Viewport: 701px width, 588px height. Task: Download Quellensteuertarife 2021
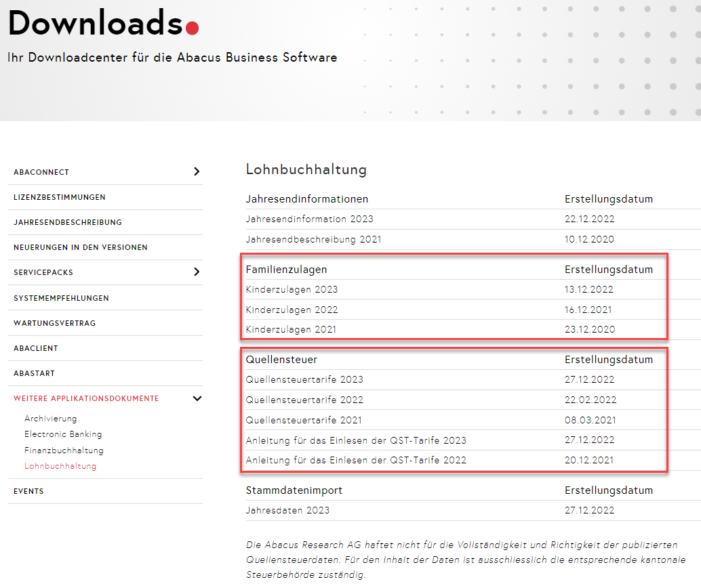304,421
